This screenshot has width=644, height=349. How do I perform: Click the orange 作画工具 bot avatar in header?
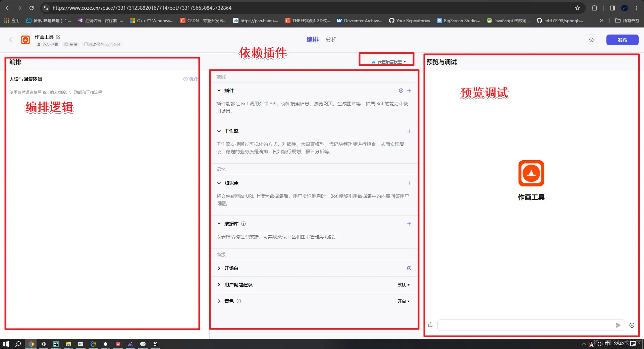(x=25, y=40)
